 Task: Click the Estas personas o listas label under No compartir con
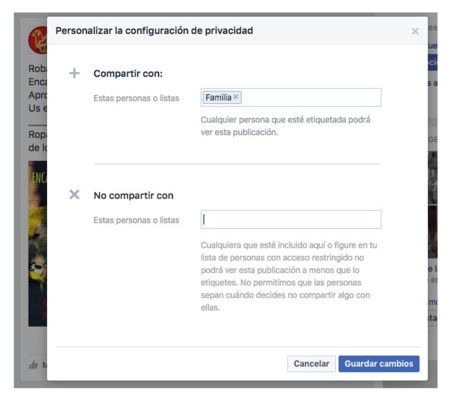[x=136, y=220]
